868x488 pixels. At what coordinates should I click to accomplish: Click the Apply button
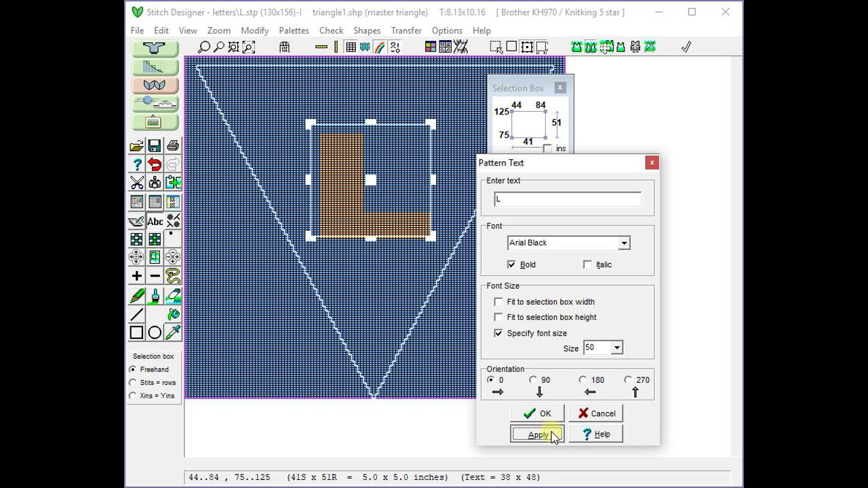coord(537,434)
